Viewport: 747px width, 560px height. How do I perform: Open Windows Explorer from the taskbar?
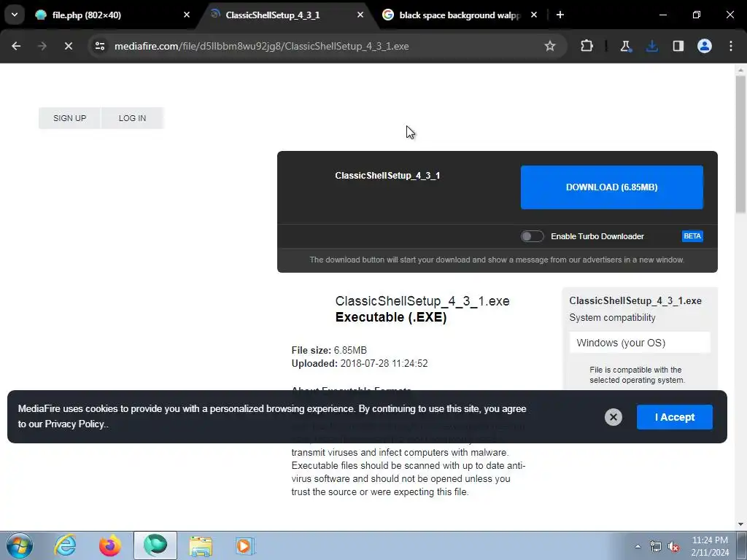pyautogui.click(x=201, y=545)
